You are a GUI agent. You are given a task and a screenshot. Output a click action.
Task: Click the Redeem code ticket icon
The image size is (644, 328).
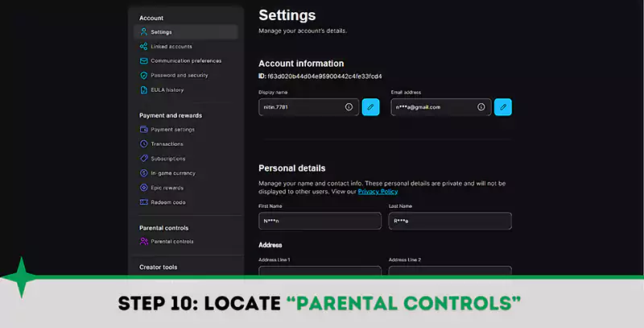click(144, 202)
